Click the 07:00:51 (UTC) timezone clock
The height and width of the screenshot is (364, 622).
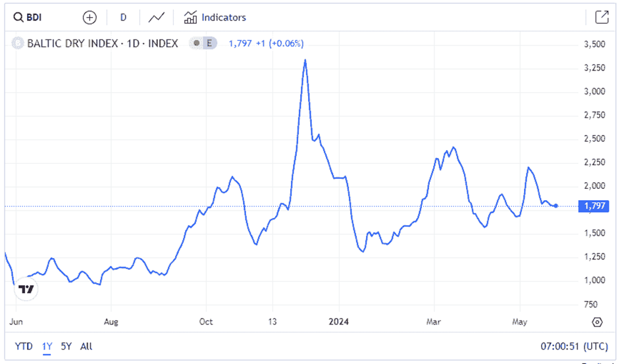[x=574, y=346]
